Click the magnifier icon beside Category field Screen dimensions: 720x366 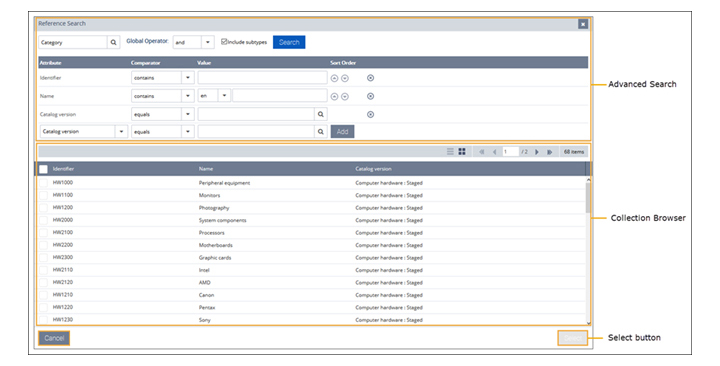coord(113,42)
